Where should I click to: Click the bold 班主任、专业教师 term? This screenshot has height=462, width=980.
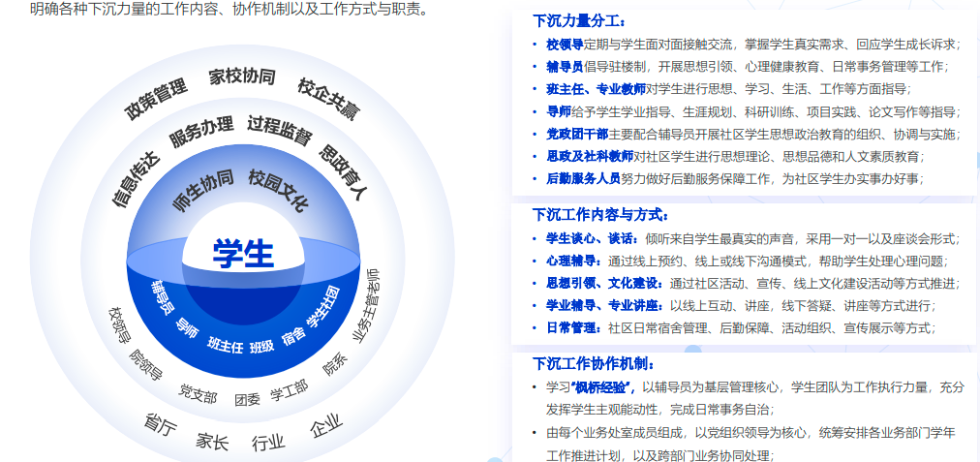tap(596, 89)
